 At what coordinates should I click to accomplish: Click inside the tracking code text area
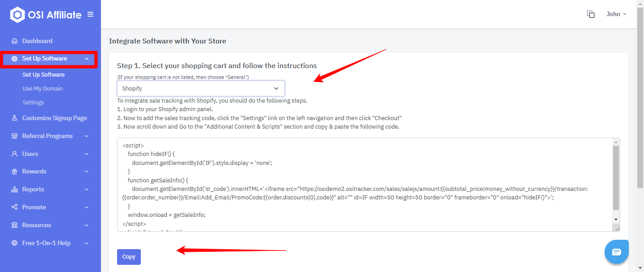pos(365,185)
